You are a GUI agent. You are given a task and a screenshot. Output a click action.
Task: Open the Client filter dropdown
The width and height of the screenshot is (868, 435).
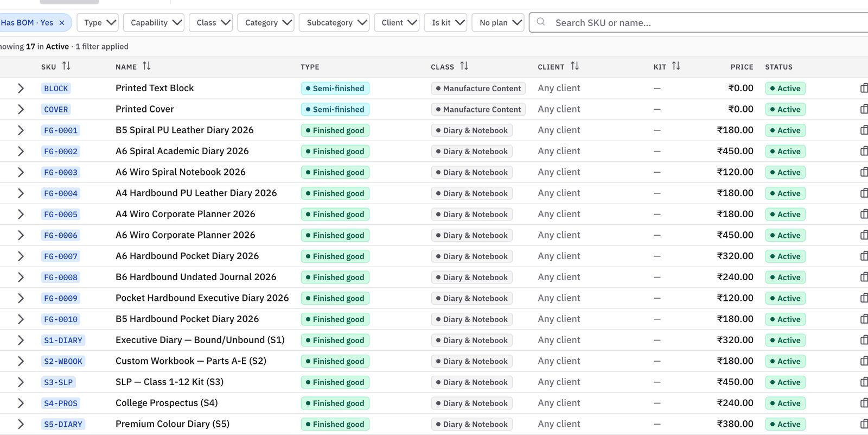click(397, 23)
